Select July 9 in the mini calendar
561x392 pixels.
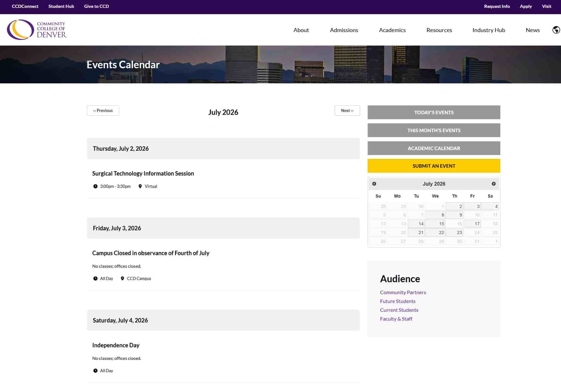[454, 215]
